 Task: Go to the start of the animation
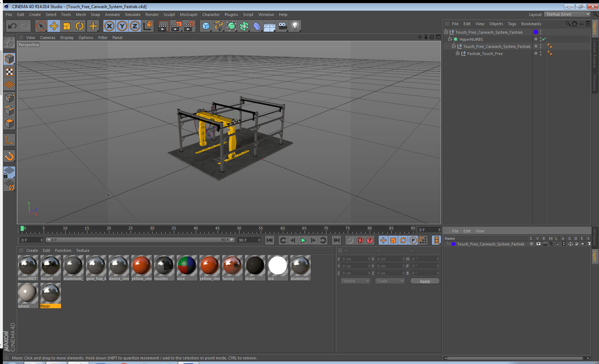[270, 240]
